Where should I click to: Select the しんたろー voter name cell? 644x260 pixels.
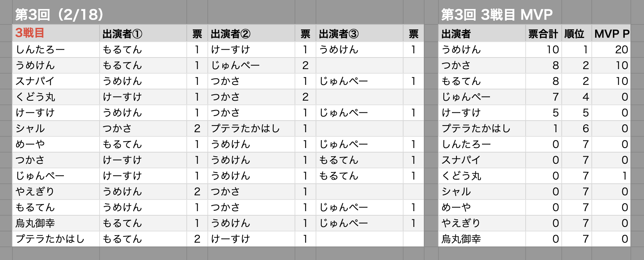click(56, 49)
